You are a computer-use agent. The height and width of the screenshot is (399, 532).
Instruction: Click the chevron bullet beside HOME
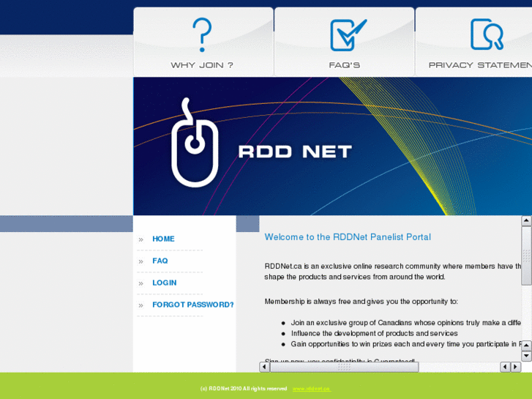coord(141,239)
